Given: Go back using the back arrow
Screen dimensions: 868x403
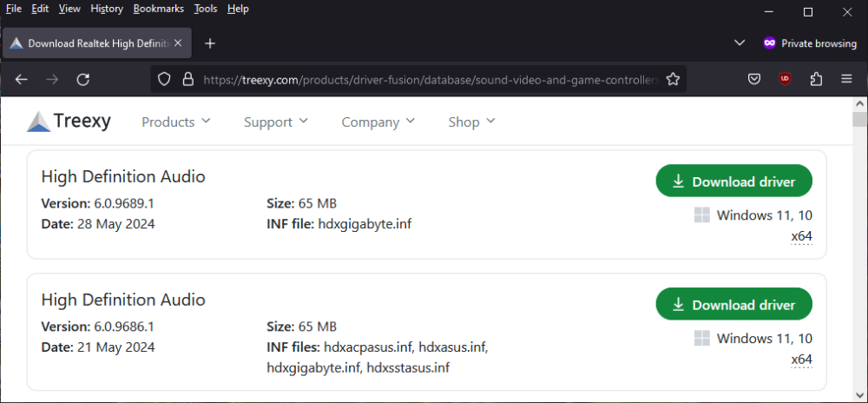Looking at the screenshot, I should point(22,79).
